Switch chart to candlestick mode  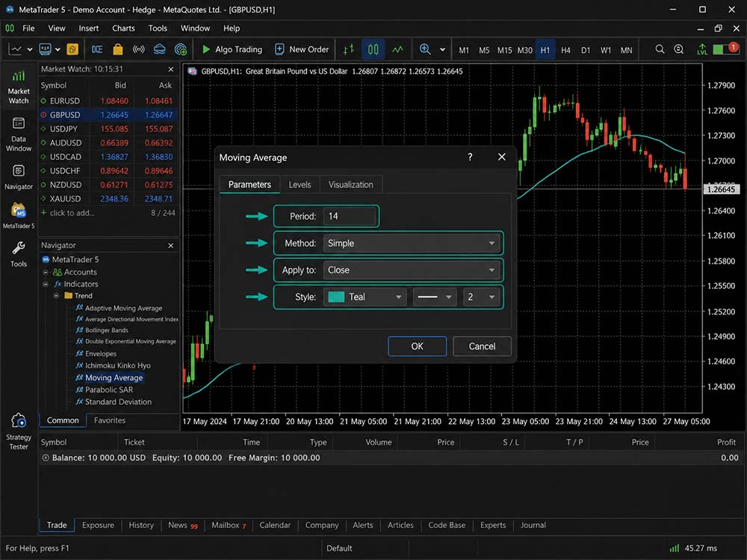(x=373, y=49)
